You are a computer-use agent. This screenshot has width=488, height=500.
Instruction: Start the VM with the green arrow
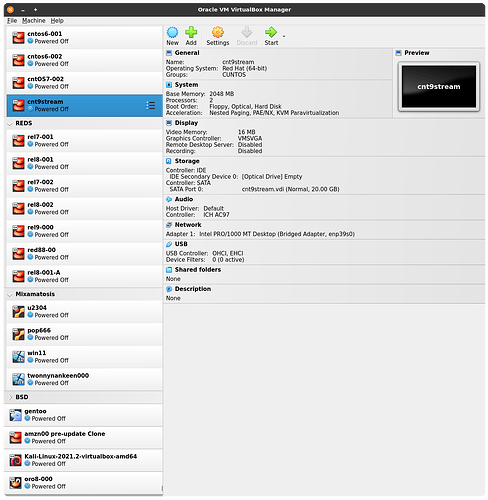point(271,32)
